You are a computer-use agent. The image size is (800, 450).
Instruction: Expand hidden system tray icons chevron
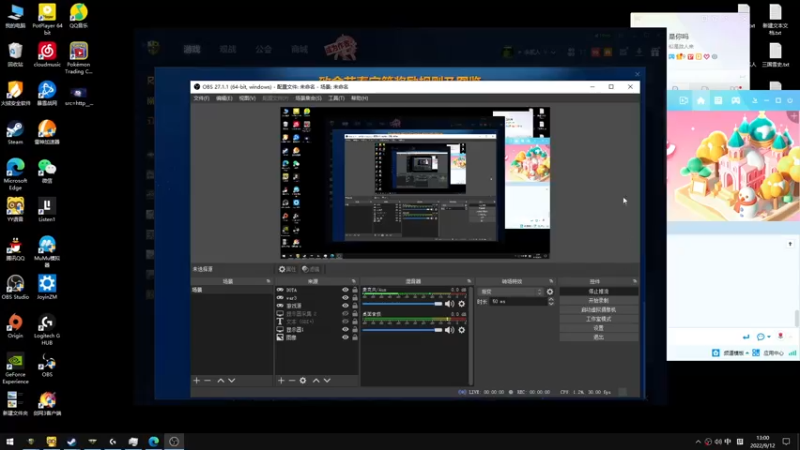tap(698, 442)
